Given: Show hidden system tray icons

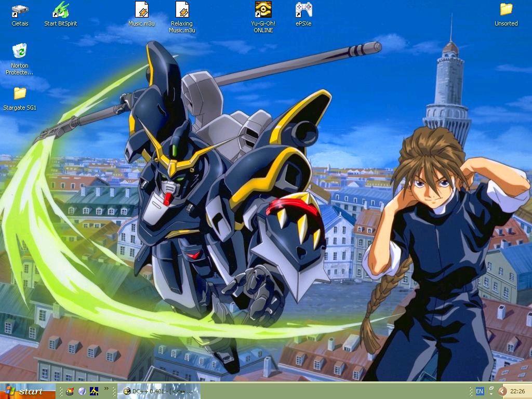Looking at the screenshot, I should click(502, 392).
